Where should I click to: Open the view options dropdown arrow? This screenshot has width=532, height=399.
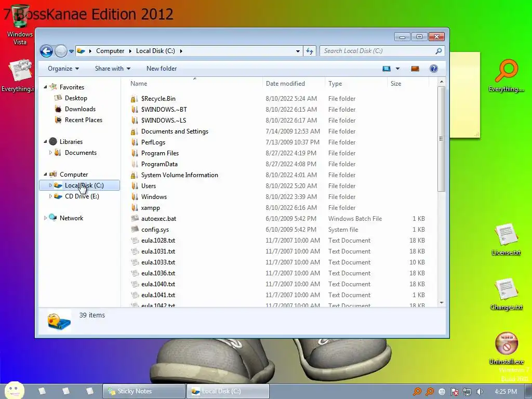click(x=397, y=69)
